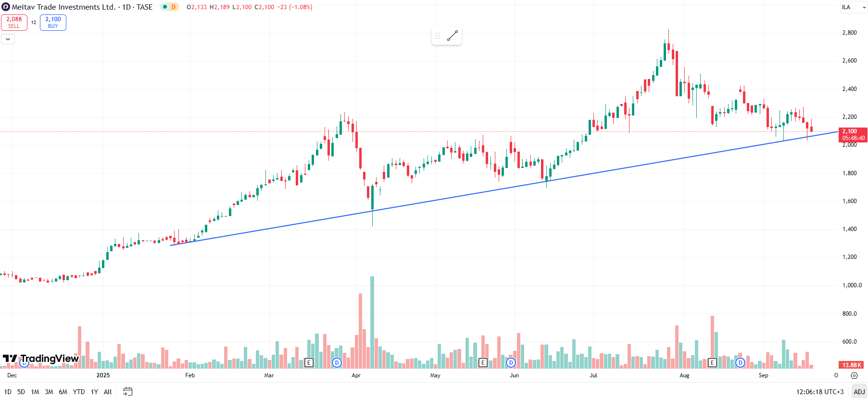868x398 pixels.
Task: Click the dividend 'D' marker near April
Action: [x=337, y=362]
